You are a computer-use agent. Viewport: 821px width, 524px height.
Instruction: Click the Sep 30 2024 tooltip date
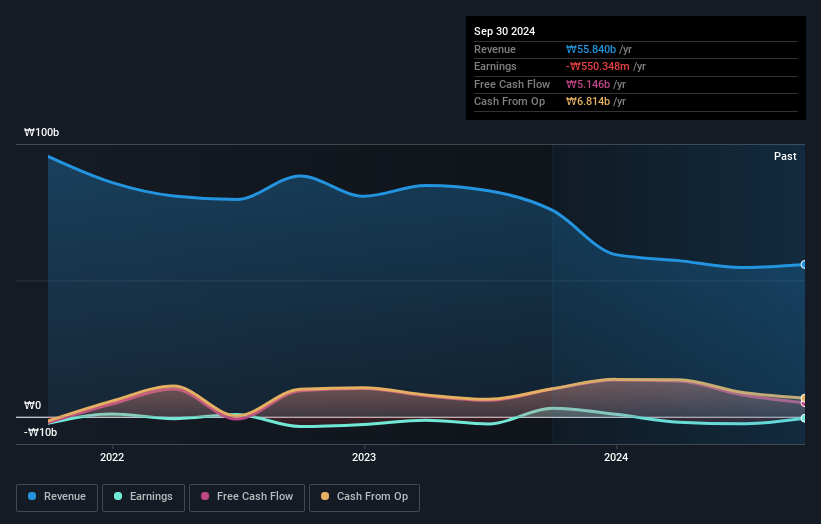[504, 31]
